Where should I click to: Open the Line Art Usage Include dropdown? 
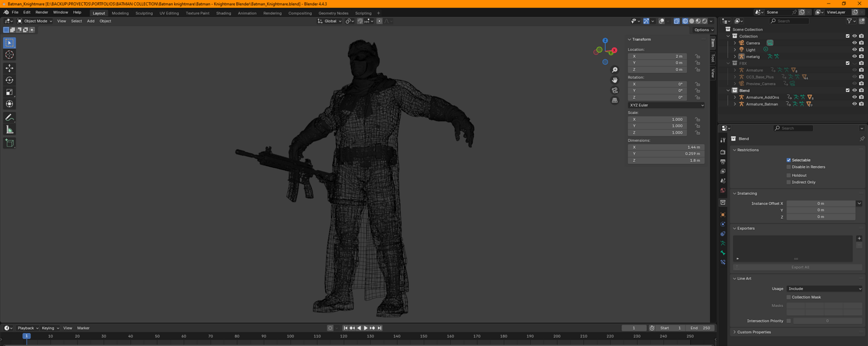click(824, 289)
